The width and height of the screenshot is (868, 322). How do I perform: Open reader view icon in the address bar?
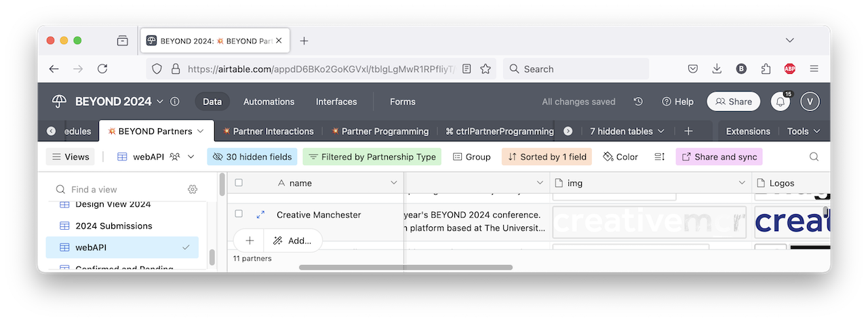pyautogui.click(x=467, y=68)
